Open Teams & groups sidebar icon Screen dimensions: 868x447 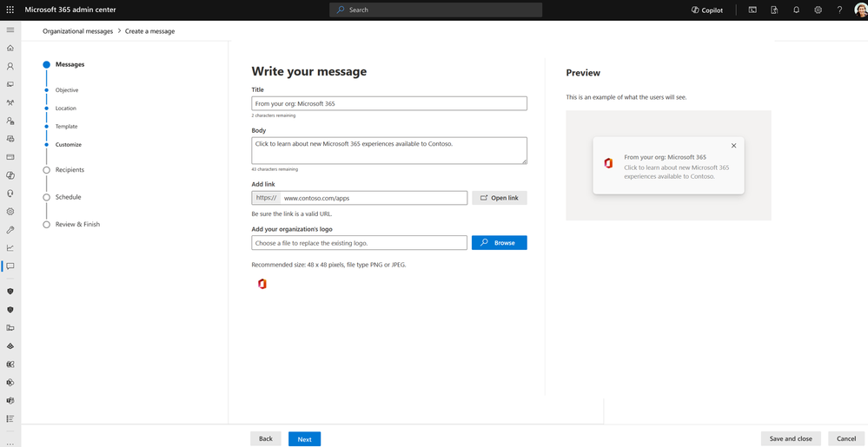pyautogui.click(x=10, y=103)
